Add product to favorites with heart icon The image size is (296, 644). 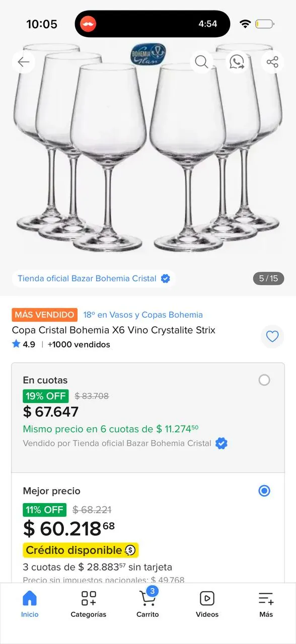(272, 337)
